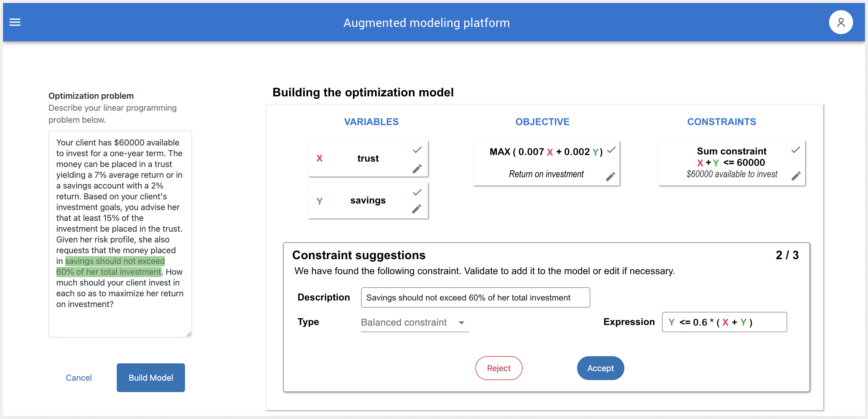
Task: Click into the constraint Description field
Action: (475, 297)
